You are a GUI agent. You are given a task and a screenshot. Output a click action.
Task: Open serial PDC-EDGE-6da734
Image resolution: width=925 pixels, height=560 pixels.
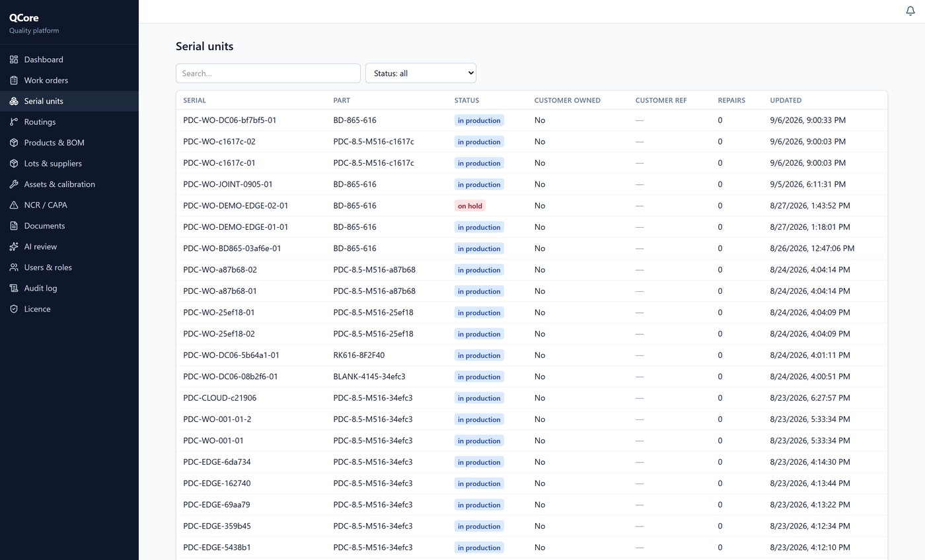[217, 462]
